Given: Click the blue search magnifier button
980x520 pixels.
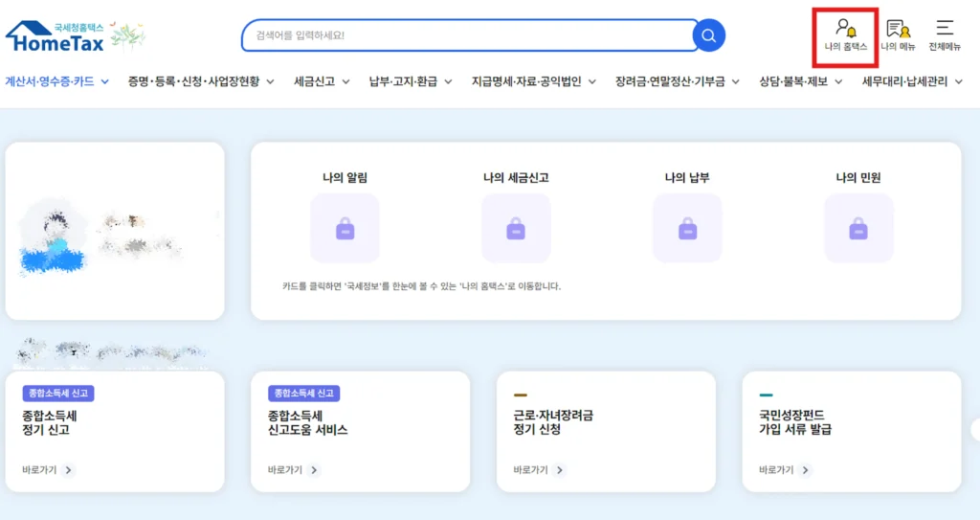Looking at the screenshot, I should pyautogui.click(x=709, y=35).
